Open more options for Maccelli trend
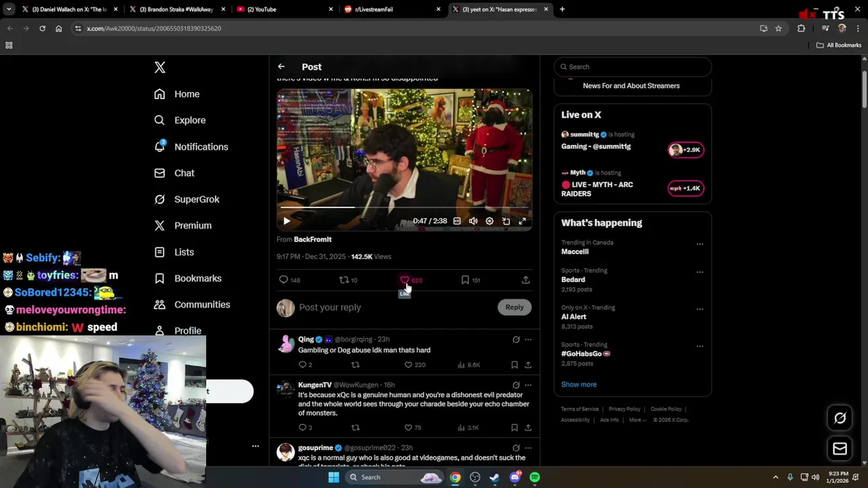The image size is (868, 488). (x=700, y=244)
